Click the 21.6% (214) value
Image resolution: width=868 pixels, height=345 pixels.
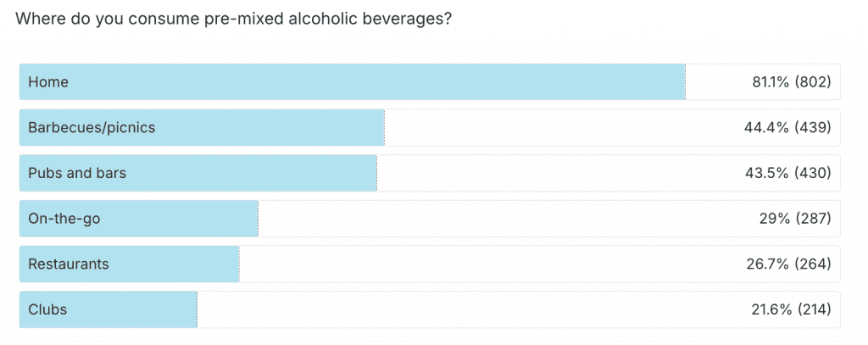pyautogui.click(x=787, y=309)
